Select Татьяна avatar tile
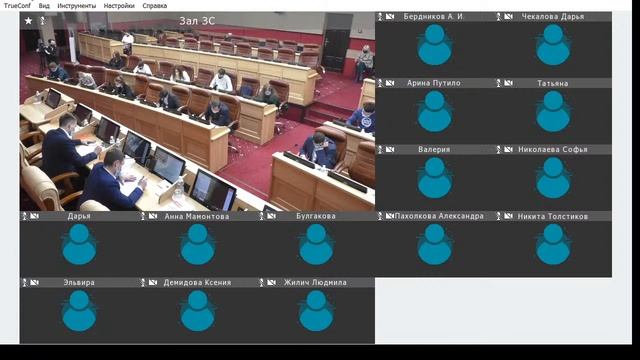 (x=553, y=111)
